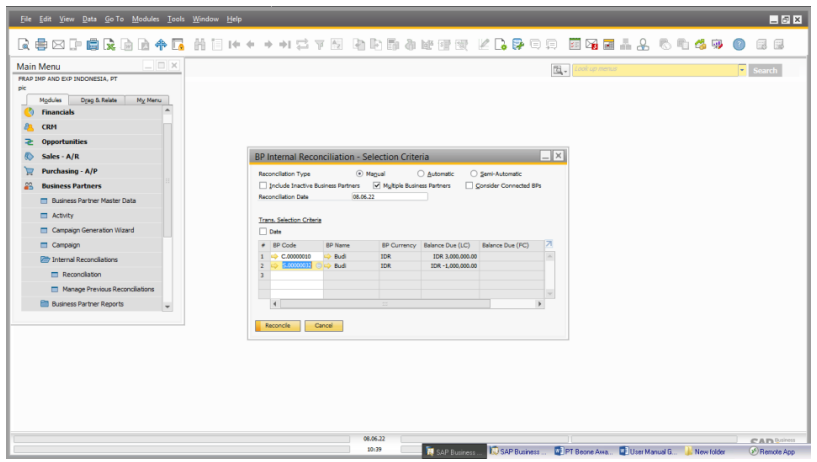Viewport: 817px width, 462px height.
Task: Select Semi-Automatic reconciliation type
Action: pyautogui.click(x=474, y=173)
